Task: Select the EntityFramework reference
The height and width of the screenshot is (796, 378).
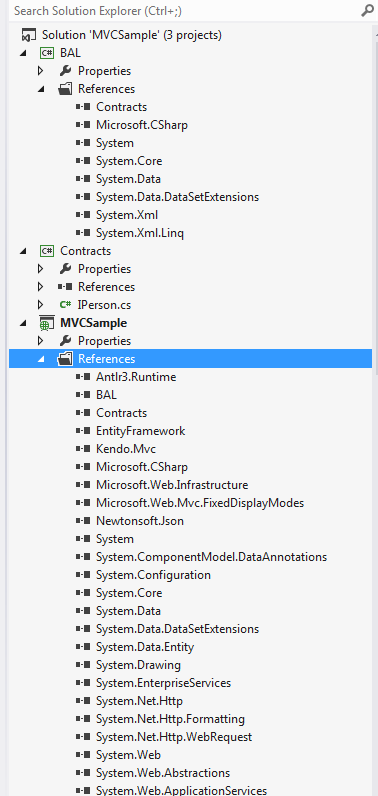Action: (x=141, y=431)
